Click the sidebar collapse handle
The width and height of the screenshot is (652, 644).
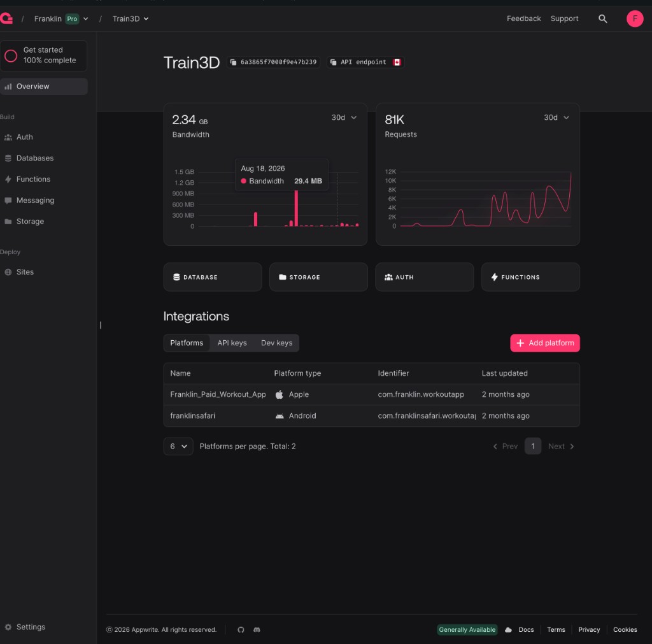(x=101, y=325)
